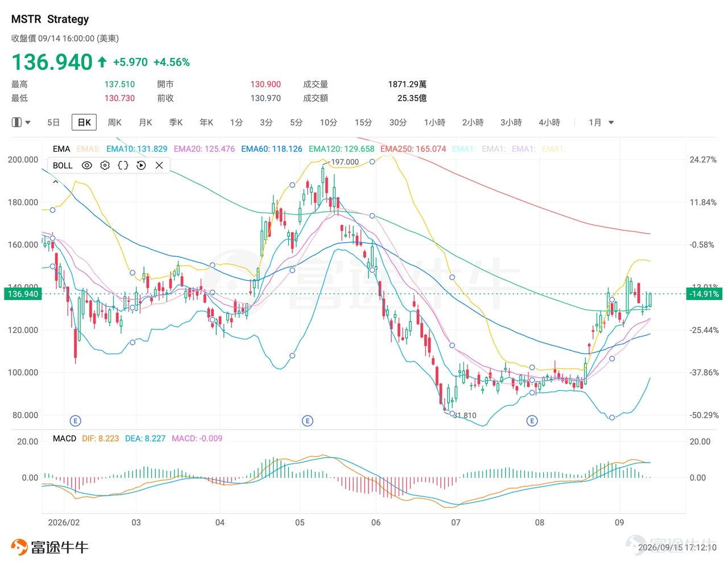
Task: Click the DEA: 8.227 value
Action: 145,438
